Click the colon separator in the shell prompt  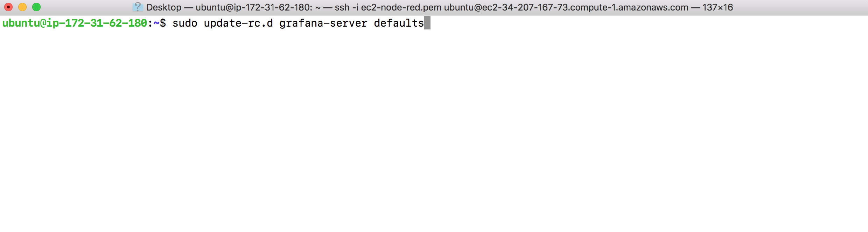click(150, 24)
